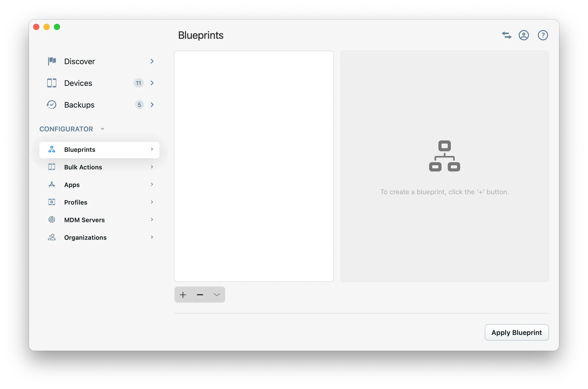Open the blueprint actions dropdown chevron
The height and width of the screenshot is (389, 588).
coord(217,295)
